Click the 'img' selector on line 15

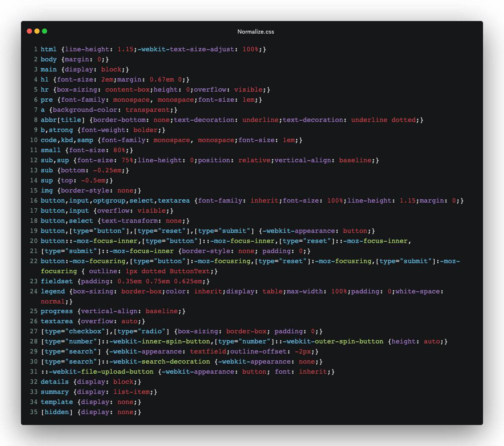(47, 190)
